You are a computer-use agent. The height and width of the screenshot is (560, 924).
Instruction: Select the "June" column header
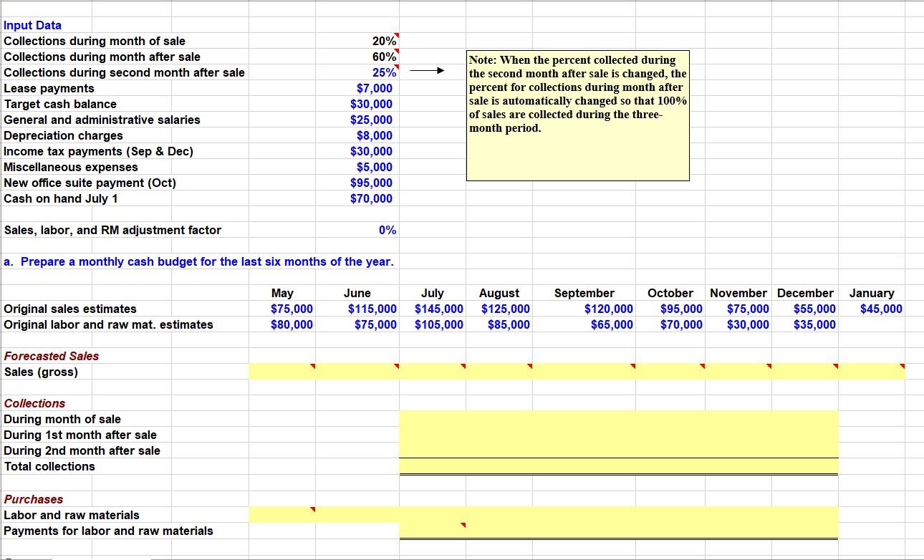click(x=357, y=293)
